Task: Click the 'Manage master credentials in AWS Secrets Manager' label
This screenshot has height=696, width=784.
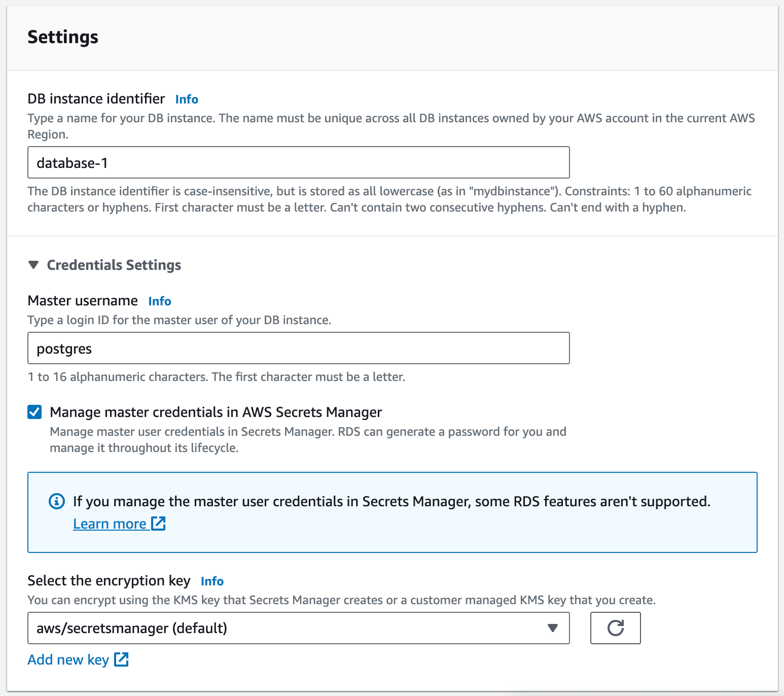Action: click(216, 412)
